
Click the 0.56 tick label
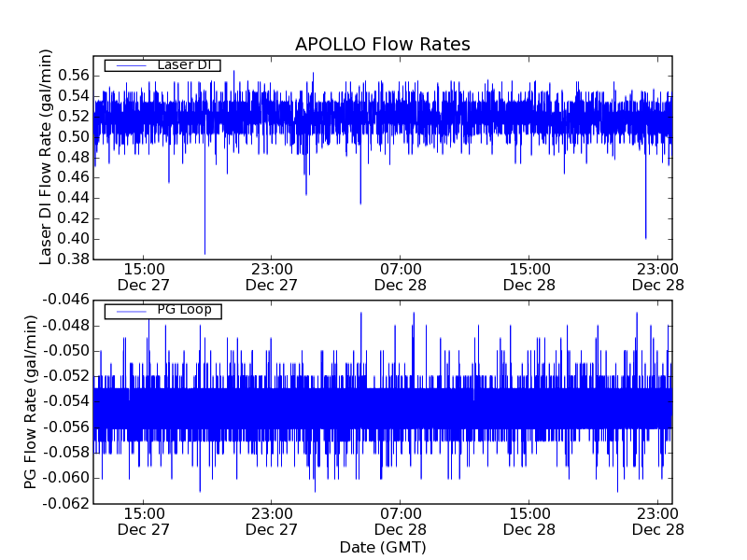coord(74,76)
